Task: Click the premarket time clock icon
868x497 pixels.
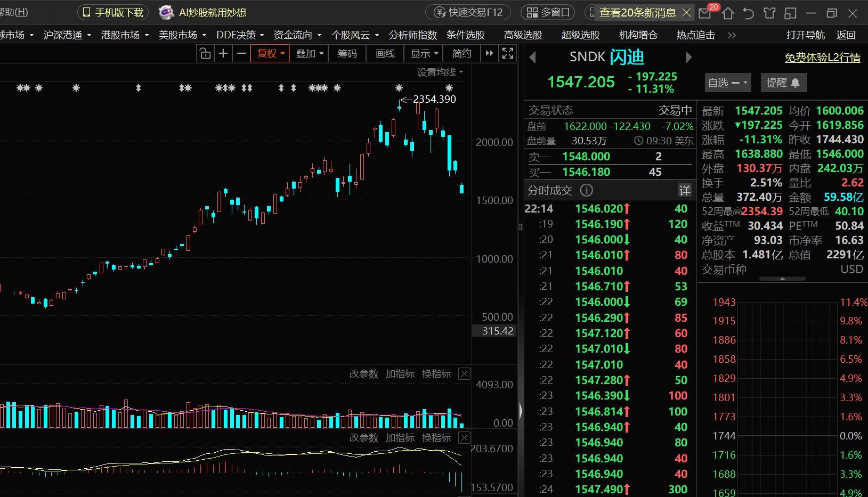Action: [x=639, y=141]
